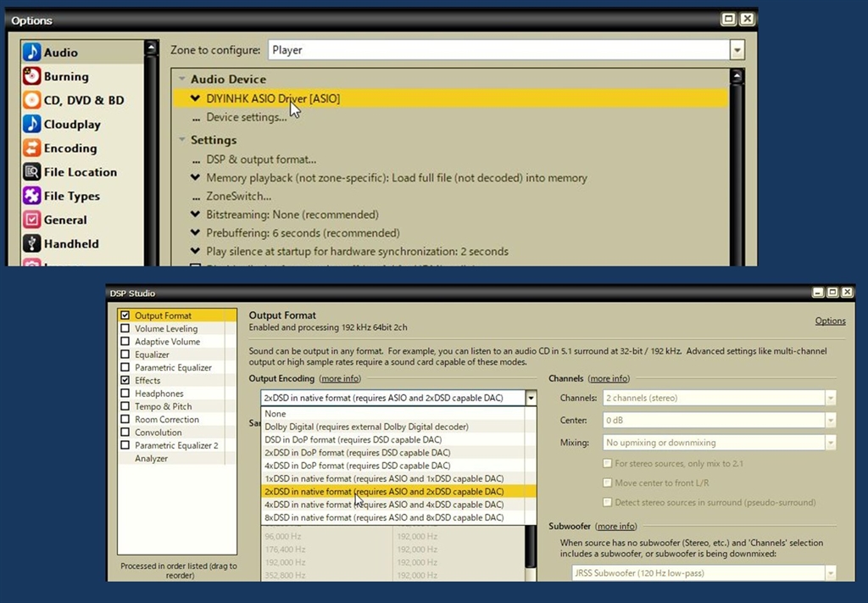868x603 pixels.
Task: Enable the Equalizer checkbox
Action: (x=125, y=355)
